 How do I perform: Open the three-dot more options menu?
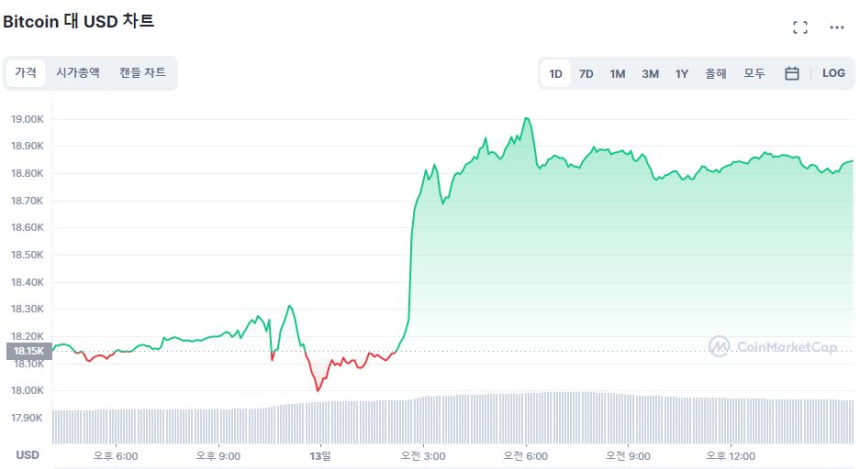pyautogui.click(x=837, y=28)
